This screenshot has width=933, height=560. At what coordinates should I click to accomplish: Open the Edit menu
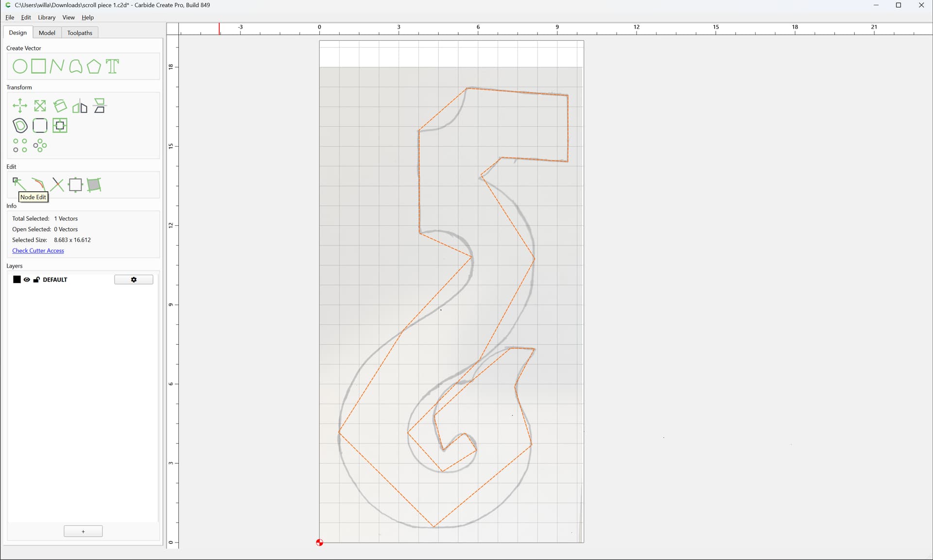coord(26,17)
